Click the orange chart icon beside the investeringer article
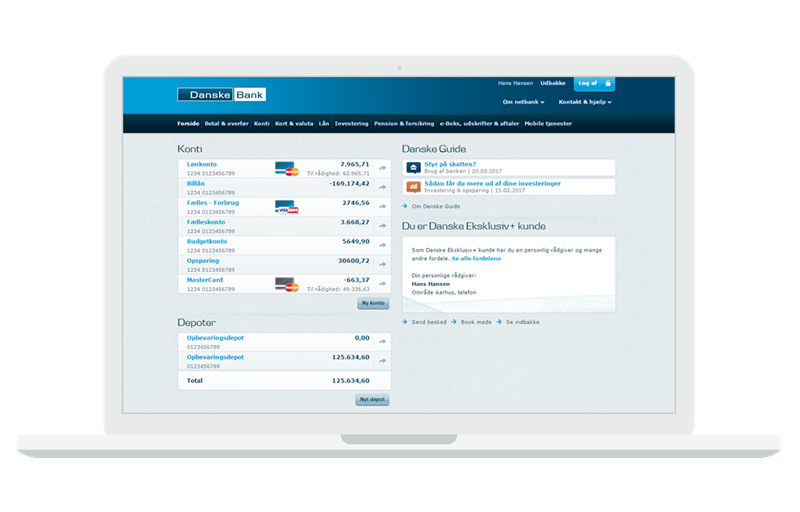This screenshot has width=800, height=512. click(413, 186)
